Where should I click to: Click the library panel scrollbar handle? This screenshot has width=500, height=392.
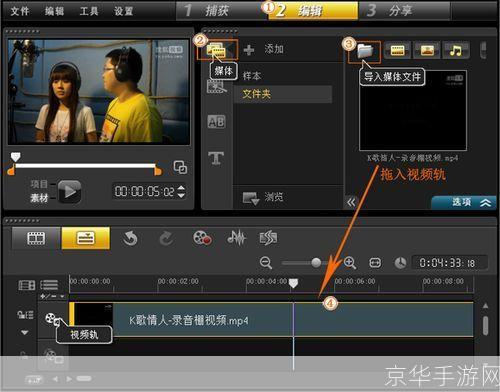(483, 50)
